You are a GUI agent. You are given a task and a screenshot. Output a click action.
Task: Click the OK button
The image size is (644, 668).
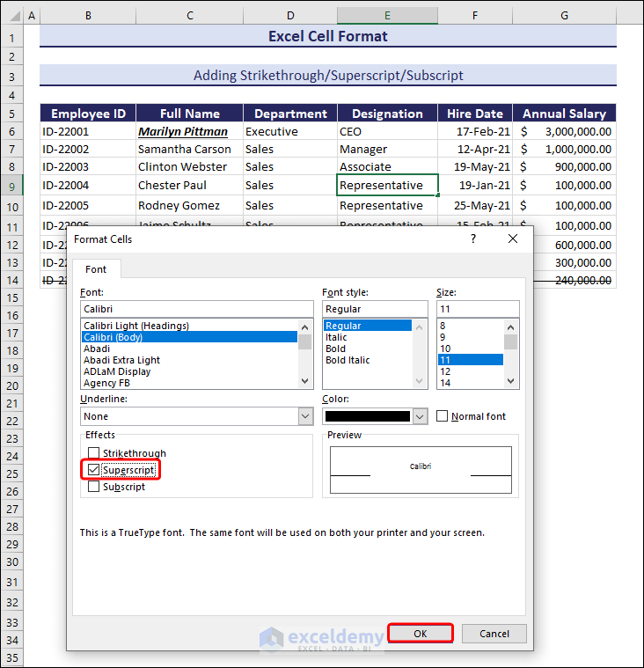coord(421,634)
